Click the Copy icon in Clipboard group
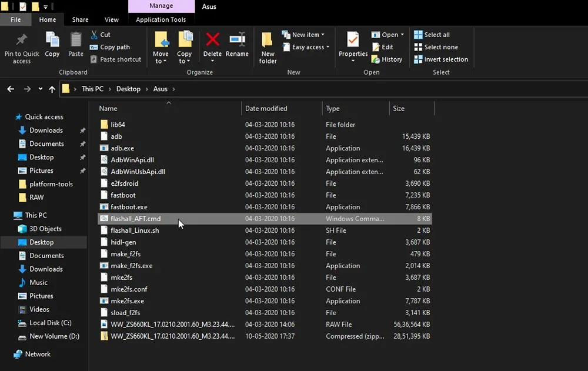Viewport: 588px width, 371px height. (52, 41)
